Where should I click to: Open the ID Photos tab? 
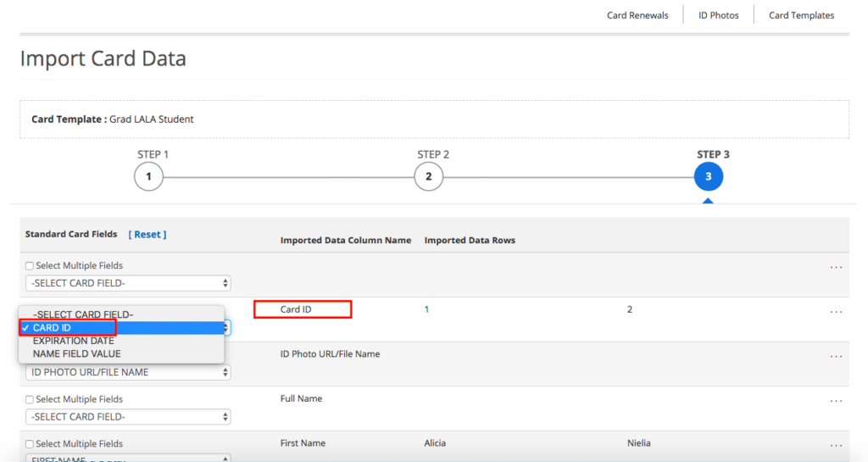click(x=718, y=15)
